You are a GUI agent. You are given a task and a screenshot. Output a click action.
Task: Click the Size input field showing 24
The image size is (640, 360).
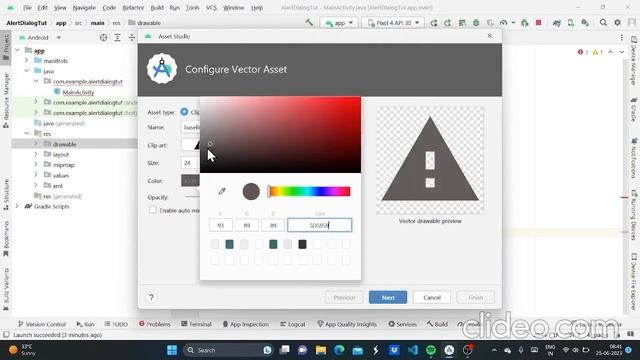point(190,162)
